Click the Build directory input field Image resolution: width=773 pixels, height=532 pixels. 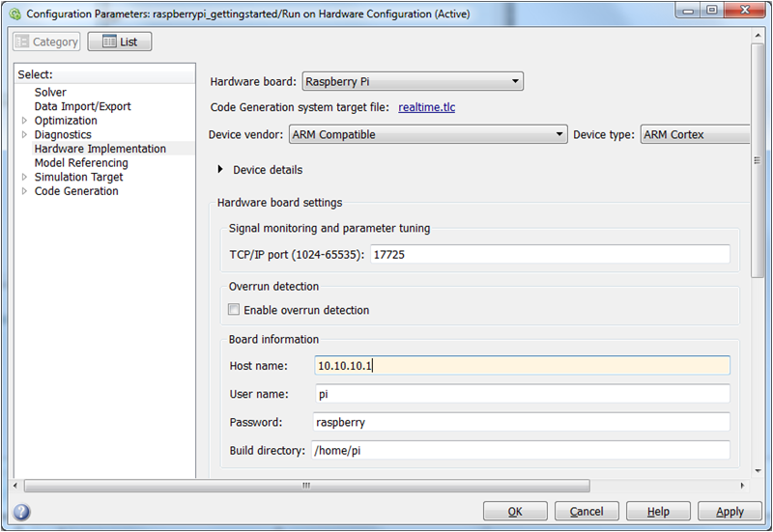pyautogui.click(x=521, y=450)
